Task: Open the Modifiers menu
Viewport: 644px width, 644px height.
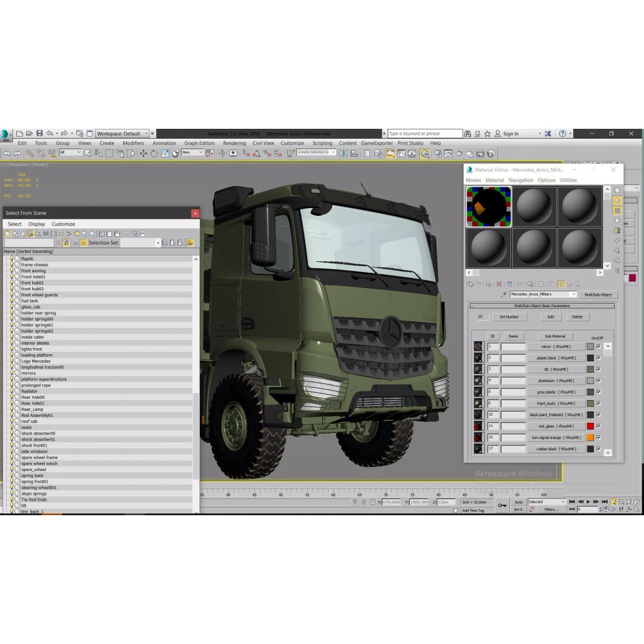Action: click(133, 143)
